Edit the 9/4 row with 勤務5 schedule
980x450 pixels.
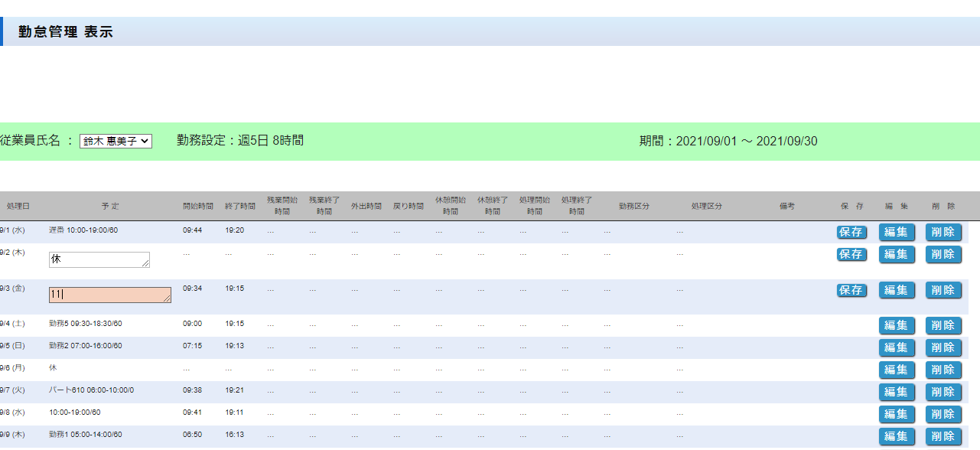(897, 325)
